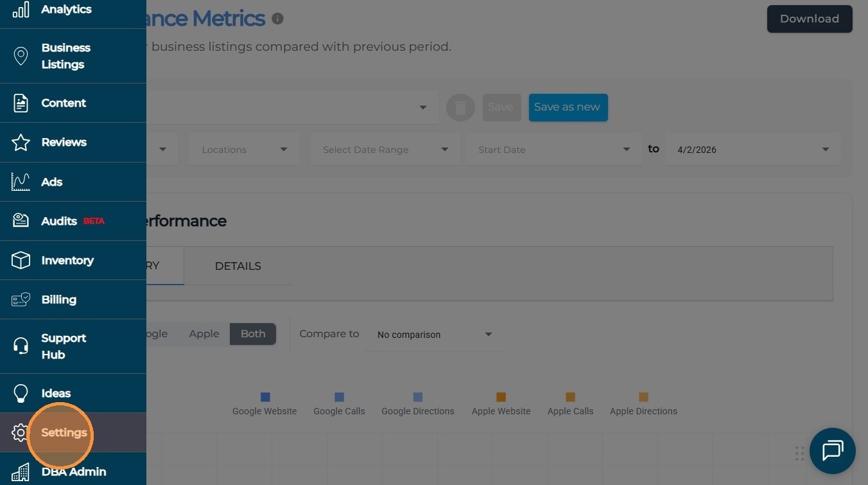This screenshot has width=868, height=485.
Task: Click the Inventory box icon
Action: [21, 260]
